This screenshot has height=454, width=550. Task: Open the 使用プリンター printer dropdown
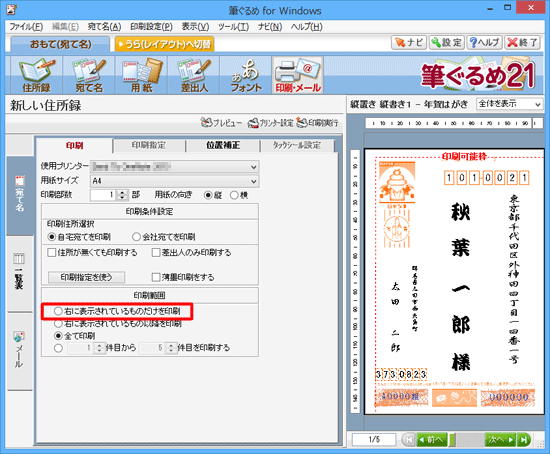coord(175,167)
